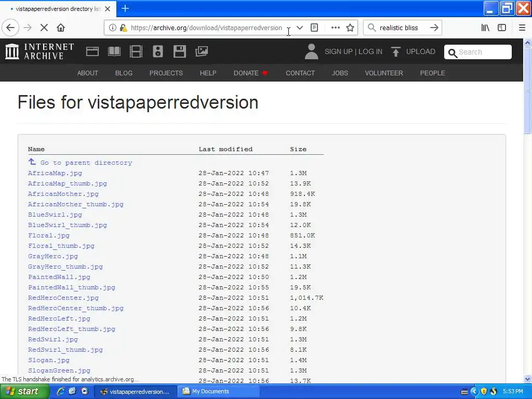
Task: Open SloganGreen.jpg file link
Action: click(x=59, y=370)
